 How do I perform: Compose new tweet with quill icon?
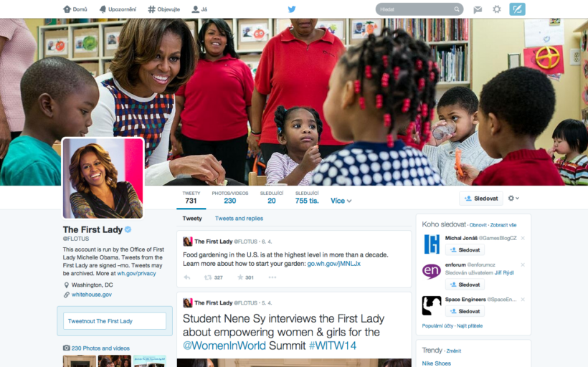[517, 9]
